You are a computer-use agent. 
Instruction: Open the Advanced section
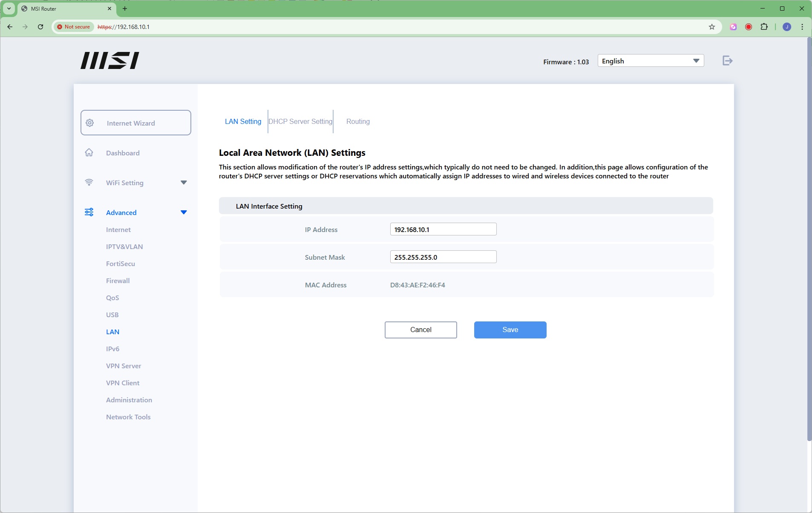coord(121,212)
